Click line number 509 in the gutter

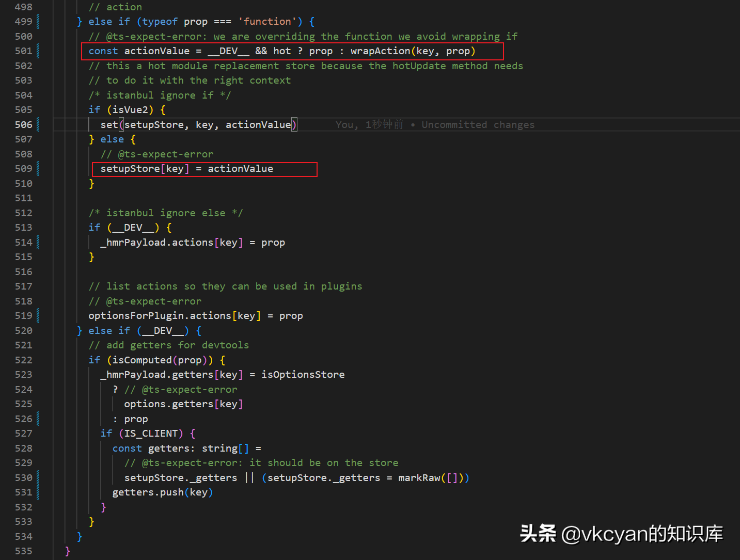pos(23,169)
